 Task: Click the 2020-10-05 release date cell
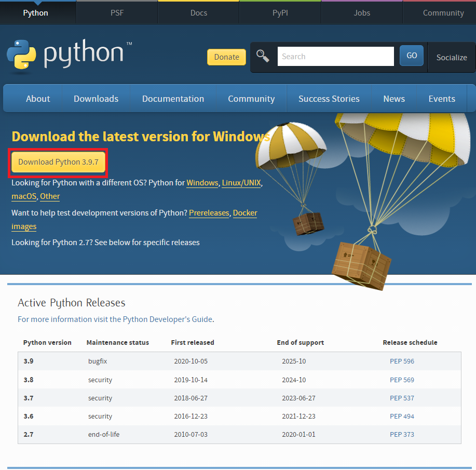click(x=191, y=361)
